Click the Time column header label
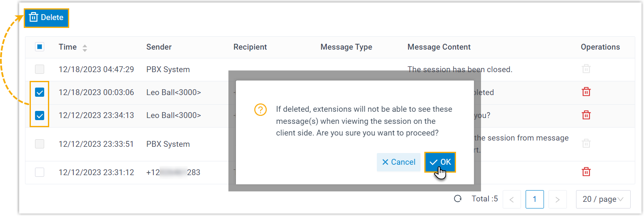Image resolution: width=644 pixels, height=216 pixels. pos(68,47)
